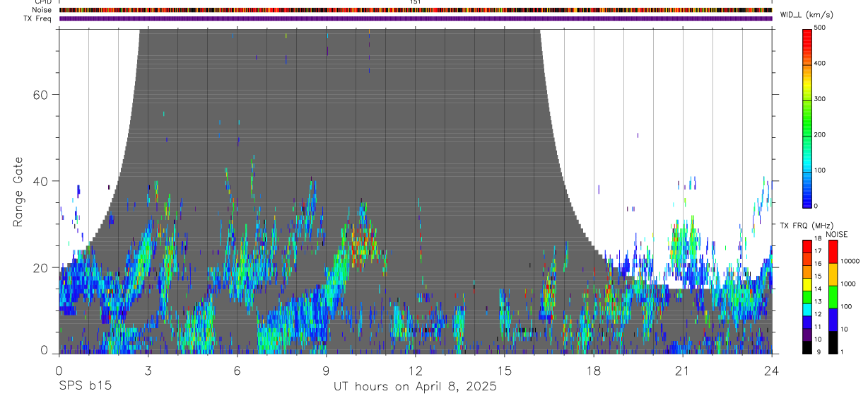Viewport: 868px width, 401px height.
Task: Click the green segment of the NOISE color bar
Action: (x=833, y=297)
